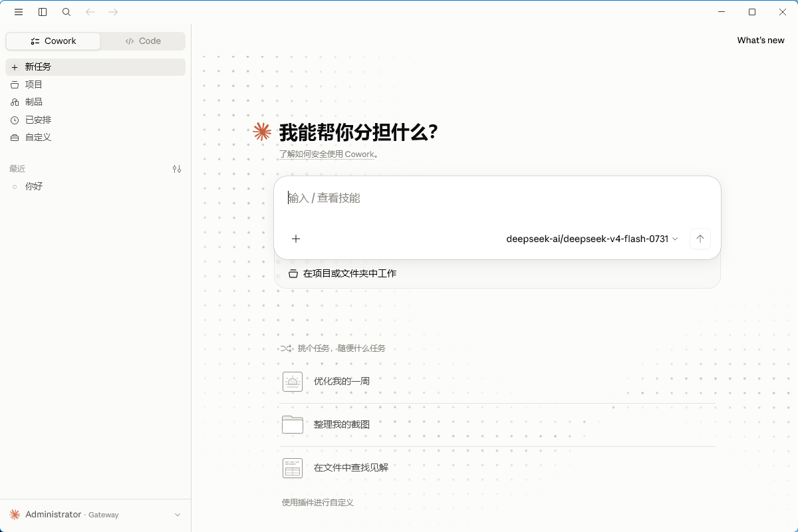Start a new task with 新任务
Image resolution: width=798 pixels, height=532 pixels.
95,67
